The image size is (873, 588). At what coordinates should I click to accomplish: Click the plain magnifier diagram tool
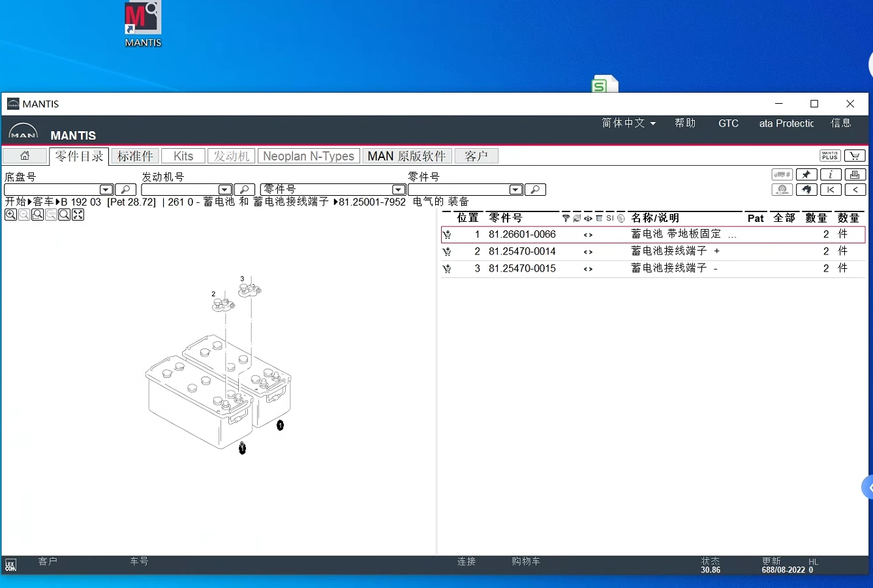point(64,215)
